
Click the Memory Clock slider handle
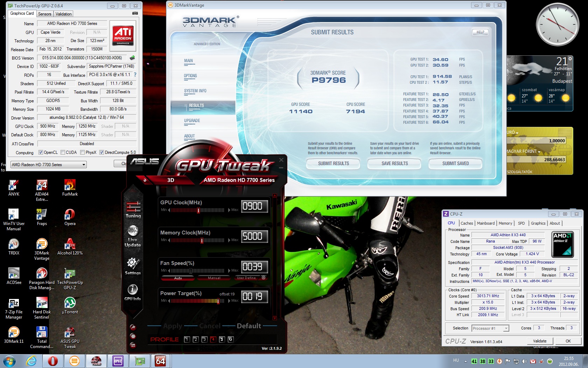(x=202, y=240)
